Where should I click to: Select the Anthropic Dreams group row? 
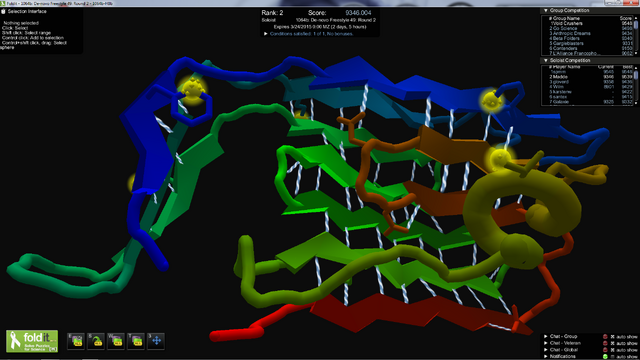pos(590,33)
